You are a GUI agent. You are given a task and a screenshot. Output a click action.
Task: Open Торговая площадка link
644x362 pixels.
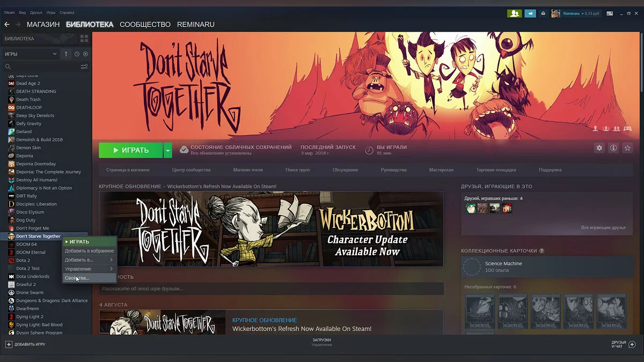496,170
